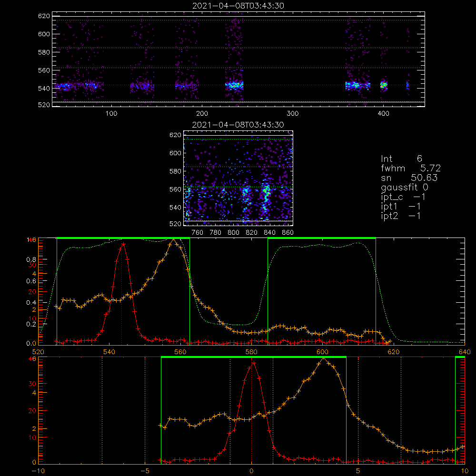
Task: Click the brightest spectral blob near 840 in middle image
Action: coord(266,194)
